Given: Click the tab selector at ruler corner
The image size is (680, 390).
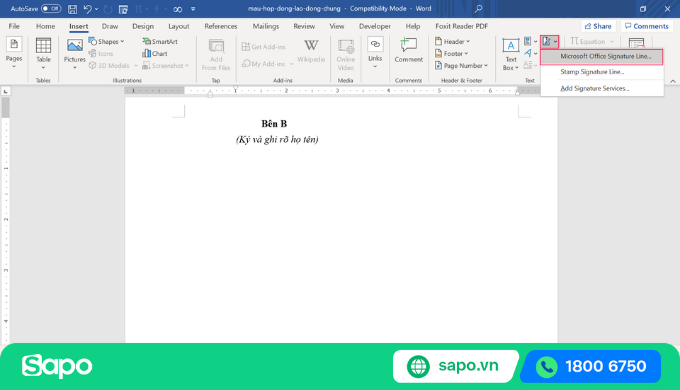Looking at the screenshot, I should pyautogui.click(x=6, y=91).
